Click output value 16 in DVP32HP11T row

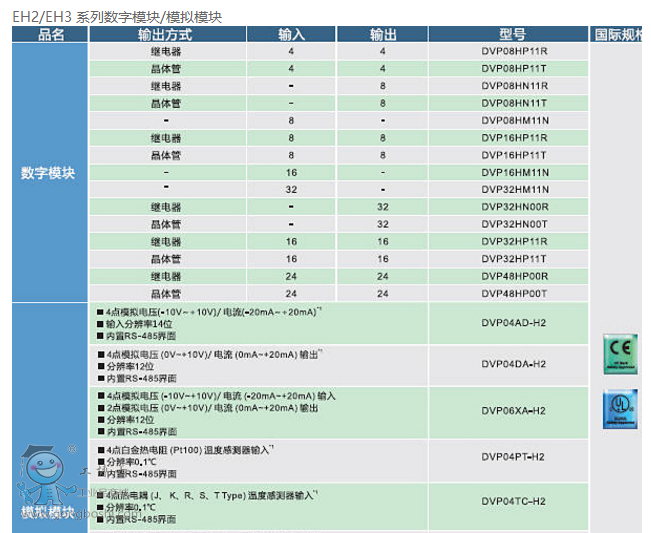tap(382, 259)
